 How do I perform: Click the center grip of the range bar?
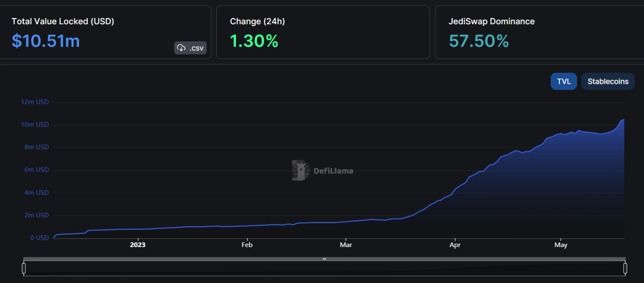click(324, 259)
